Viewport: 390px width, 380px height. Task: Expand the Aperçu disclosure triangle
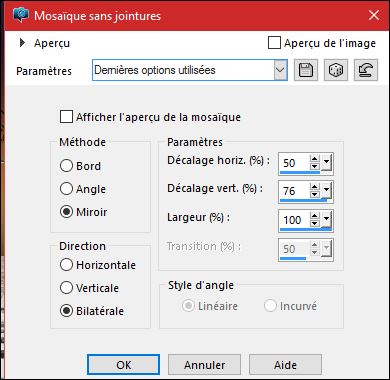[23, 43]
